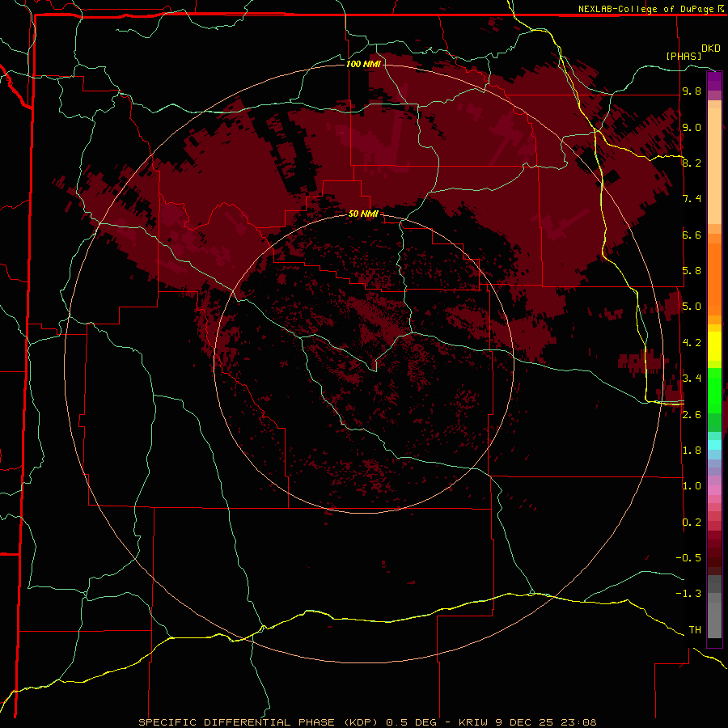The width and height of the screenshot is (728, 728).
Task: Pick the dark maroon band near -0.5
Action: pyautogui.click(x=714, y=557)
